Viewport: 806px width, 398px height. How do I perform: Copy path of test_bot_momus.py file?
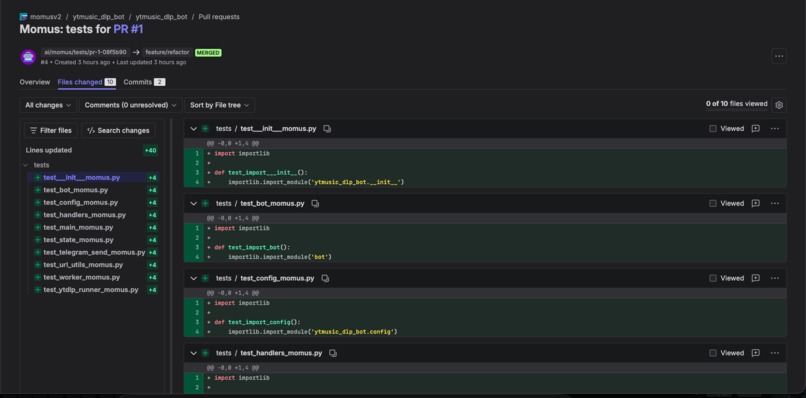(x=315, y=204)
